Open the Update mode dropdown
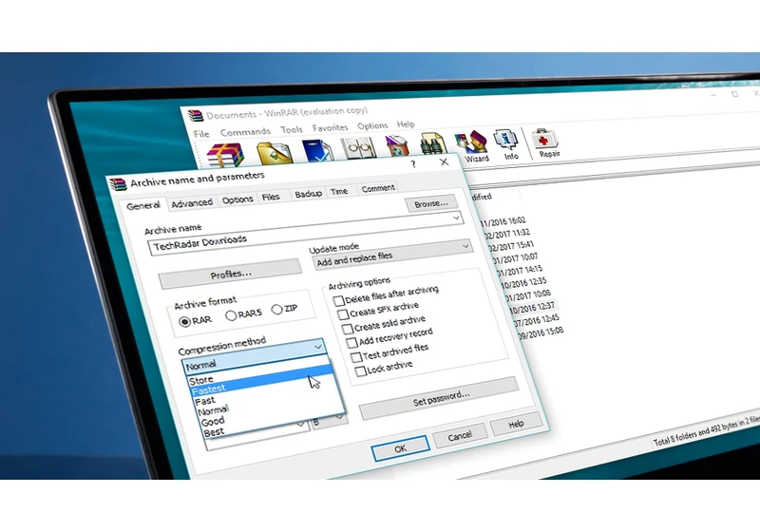This screenshot has width=760, height=532. point(392,256)
